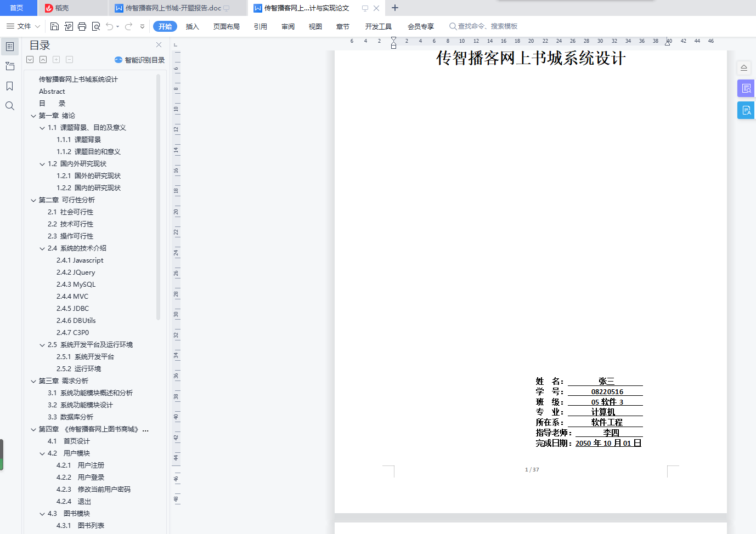Open print preview icon
The image size is (756, 534).
click(96, 26)
